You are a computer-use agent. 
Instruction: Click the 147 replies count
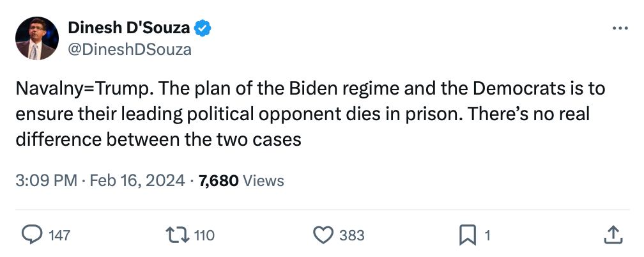pyautogui.click(x=59, y=235)
